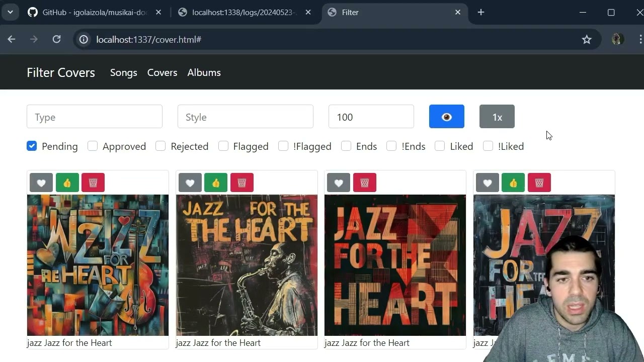
Task: Enable the Approved filter checkbox
Action: [x=93, y=146]
